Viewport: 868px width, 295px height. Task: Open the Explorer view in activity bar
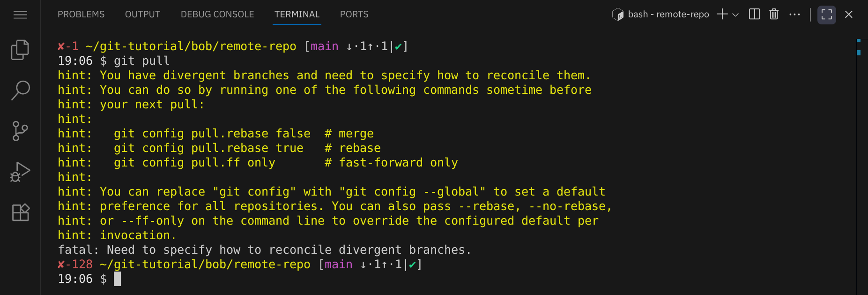point(20,50)
